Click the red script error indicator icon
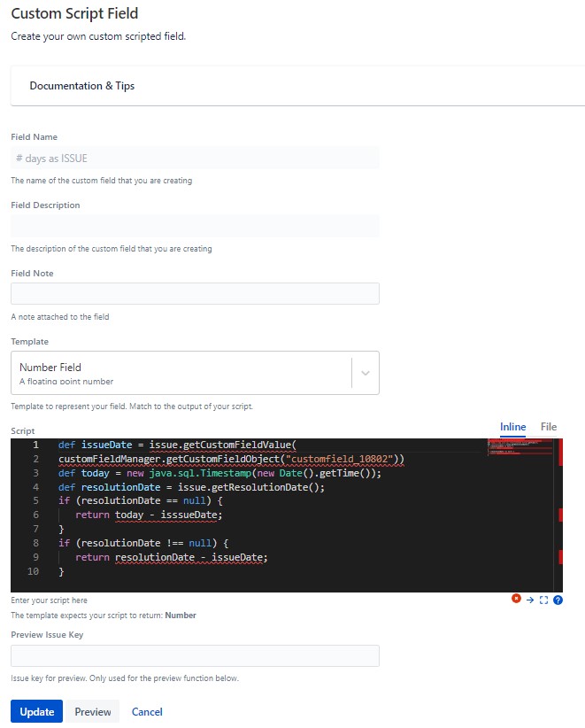Screen dimensions: 585x728 (x=516, y=599)
